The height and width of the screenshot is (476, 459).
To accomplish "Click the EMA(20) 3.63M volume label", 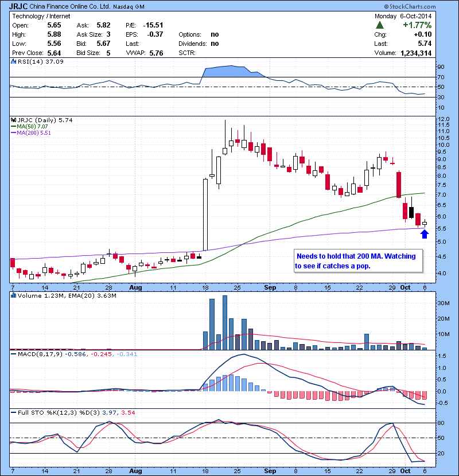I will coord(92,295).
